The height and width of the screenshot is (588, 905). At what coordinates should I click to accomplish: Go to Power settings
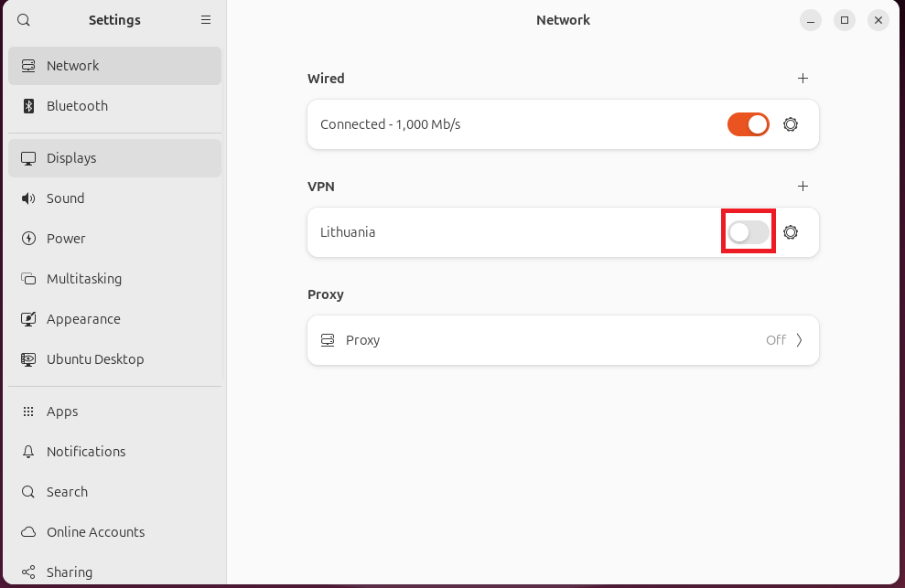66,239
